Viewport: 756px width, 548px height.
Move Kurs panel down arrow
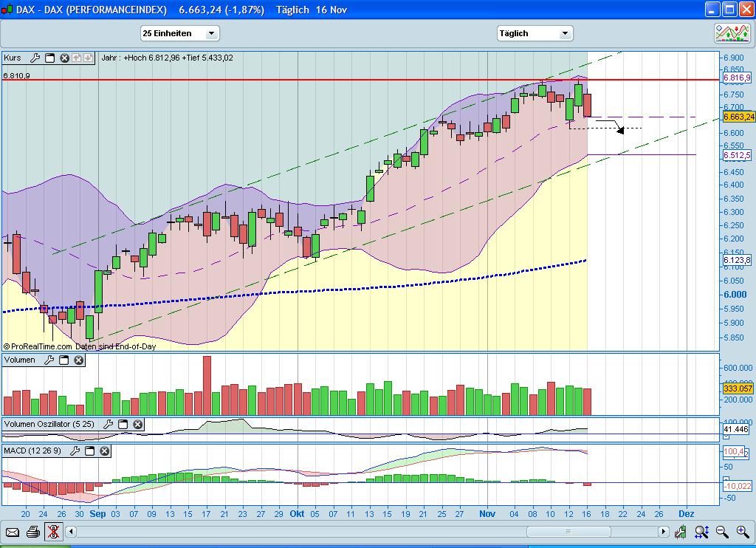88,58
